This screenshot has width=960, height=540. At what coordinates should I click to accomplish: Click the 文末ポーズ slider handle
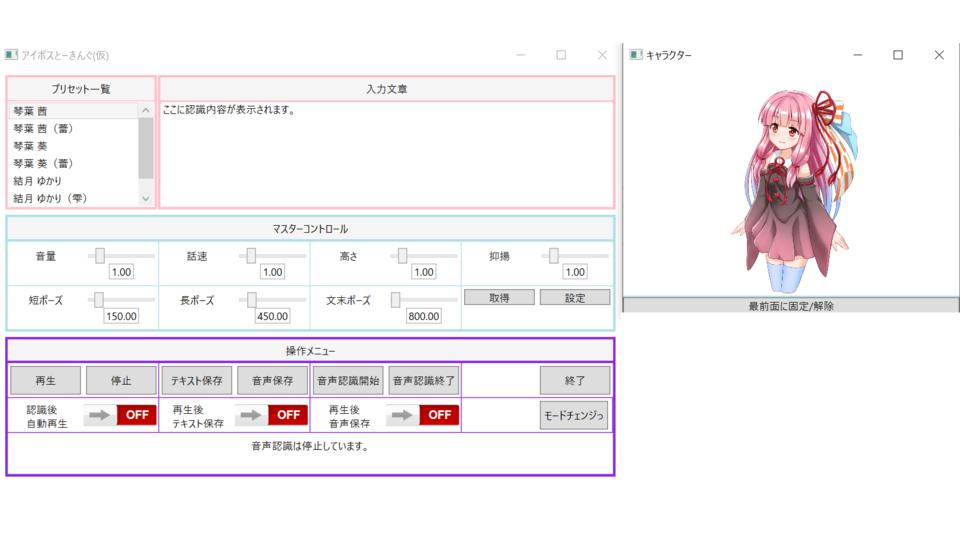coord(396,299)
